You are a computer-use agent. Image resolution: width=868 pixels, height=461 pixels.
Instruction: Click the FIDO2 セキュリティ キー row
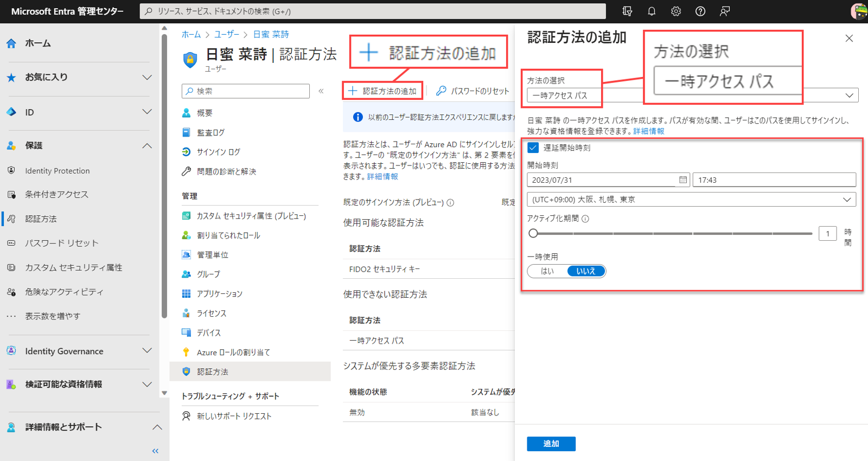point(429,269)
